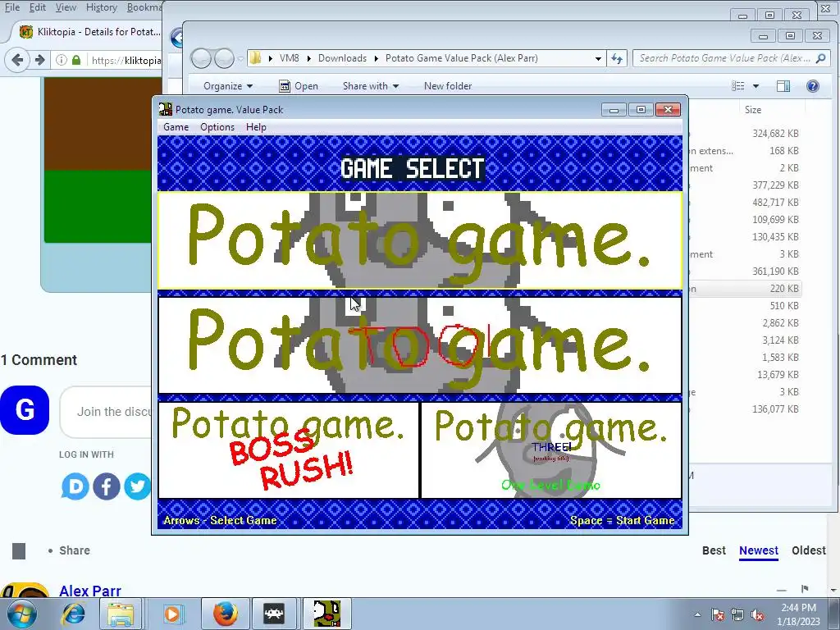Click the Size column header in Explorer
This screenshot has height=630, width=840.
[753, 109]
